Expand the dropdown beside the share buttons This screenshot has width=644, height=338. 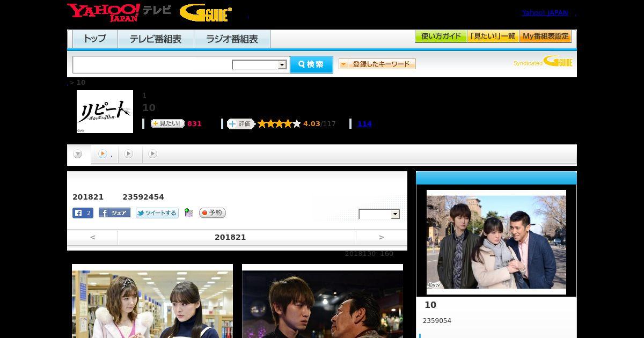(x=379, y=214)
